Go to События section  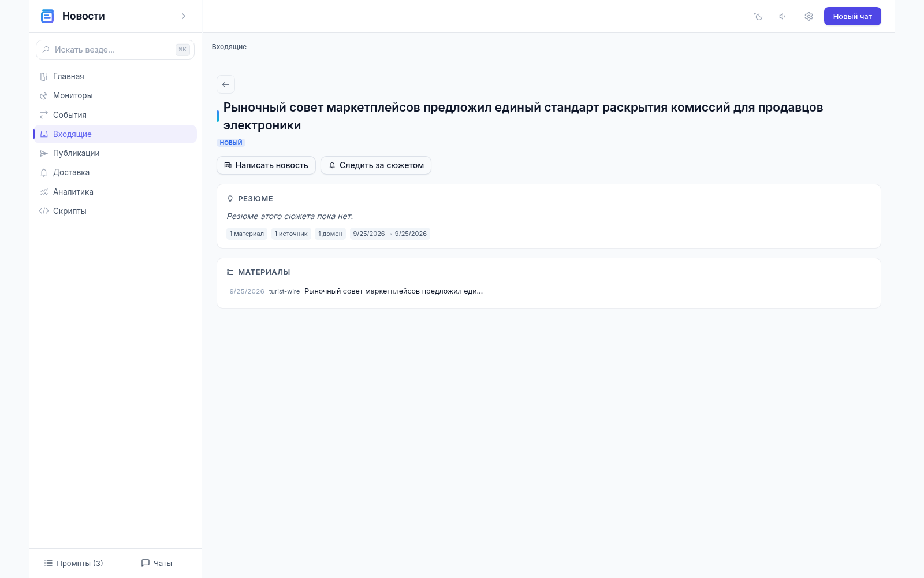tap(115, 115)
